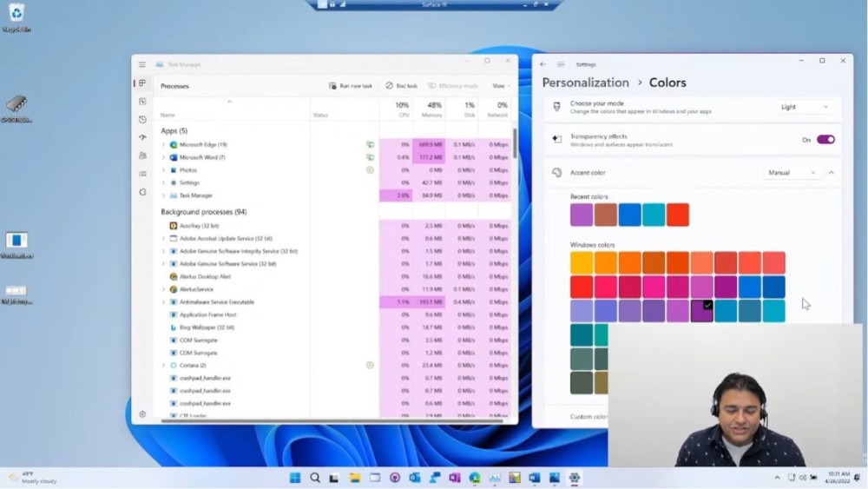Open Startup apps page in Task Manager sidebar
Viewport: 868px width, 489px height.
pyautogui.click(x=142, y=137)
